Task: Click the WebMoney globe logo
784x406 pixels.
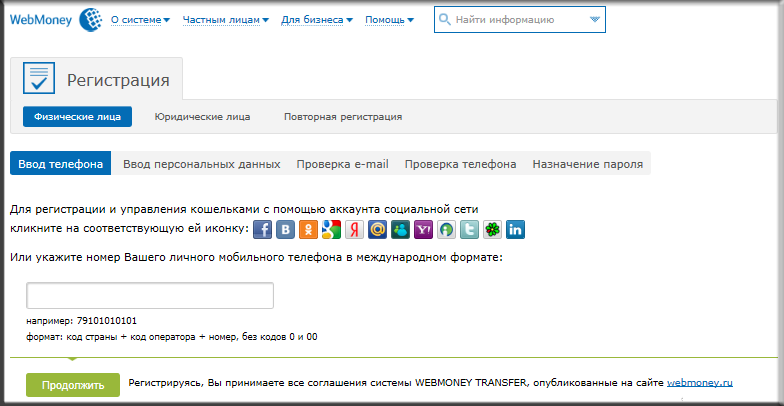Action: click(91, 20)
